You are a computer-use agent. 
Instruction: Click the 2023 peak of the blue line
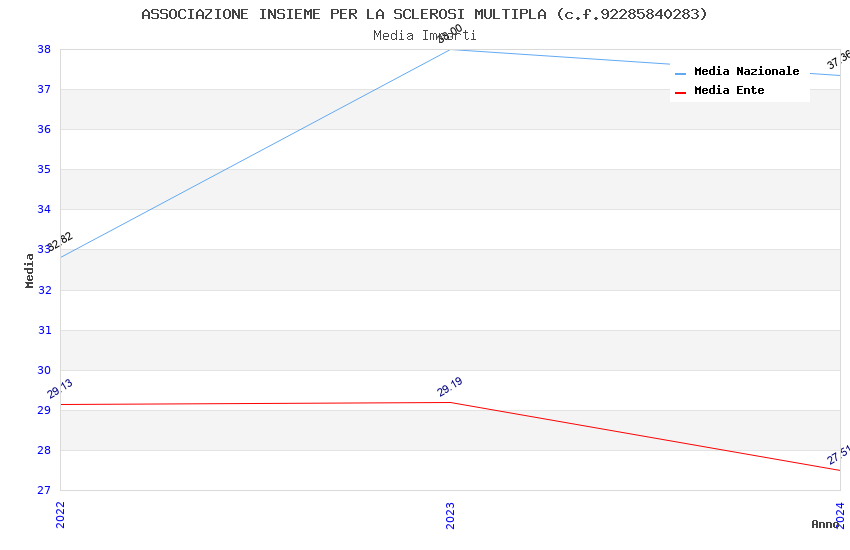point(450,50)
